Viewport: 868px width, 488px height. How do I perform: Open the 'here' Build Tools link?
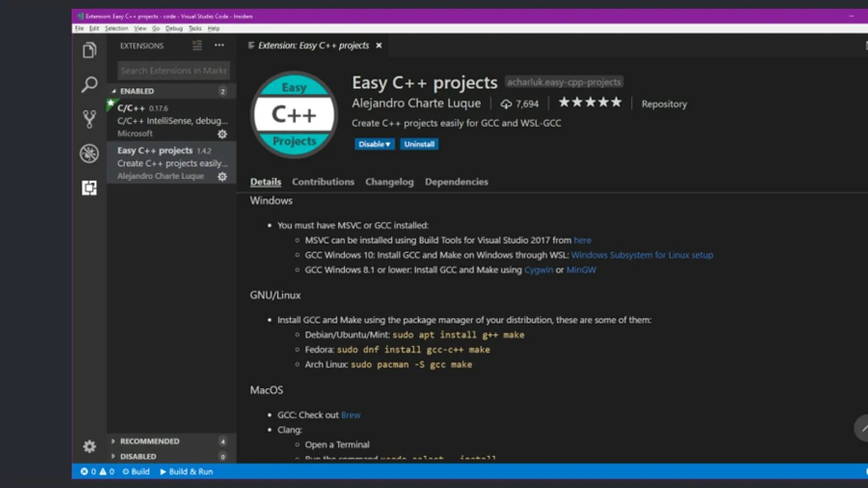pyautogui.click(x=583, y=240)
